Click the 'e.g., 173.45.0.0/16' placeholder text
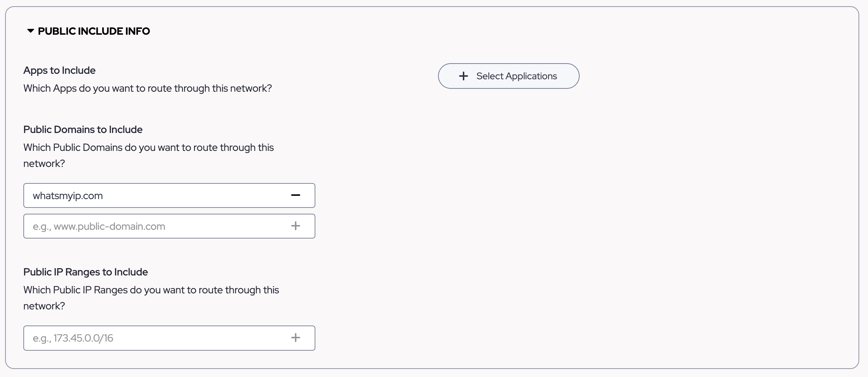 click(x=73, y=338)
